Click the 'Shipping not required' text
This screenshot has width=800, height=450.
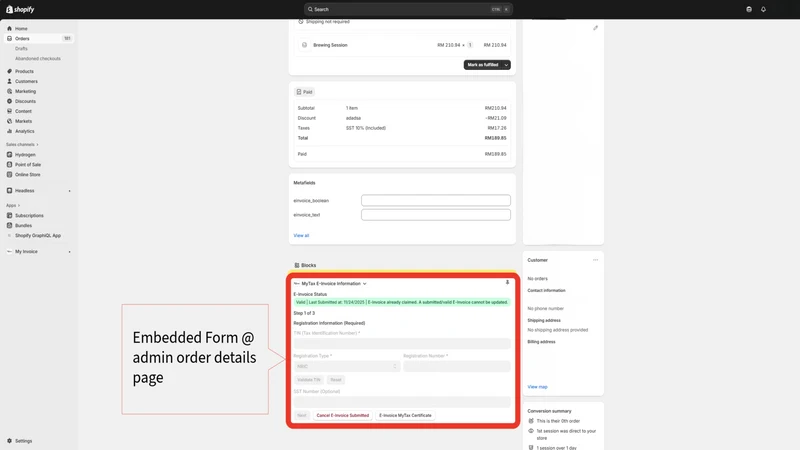coord(328,21)
